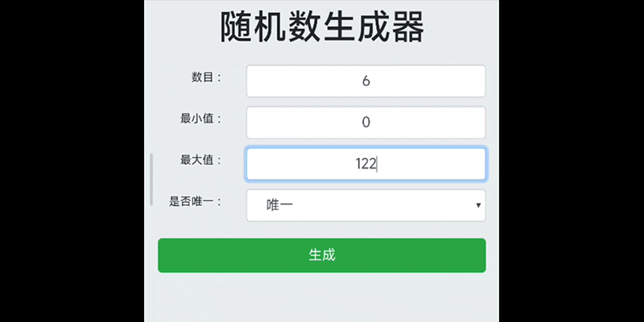
Task: Click the vertical scrollbar on the left edge
Action: click(x=151, y=179)
